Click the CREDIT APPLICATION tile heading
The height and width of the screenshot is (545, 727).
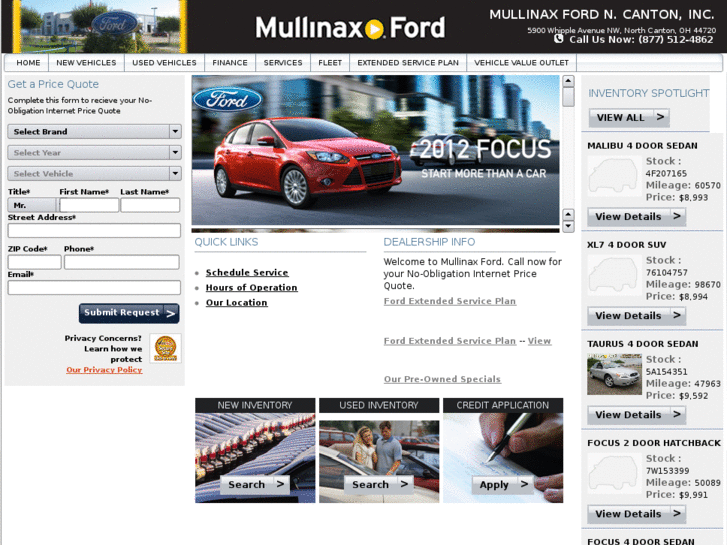[503, 405]
